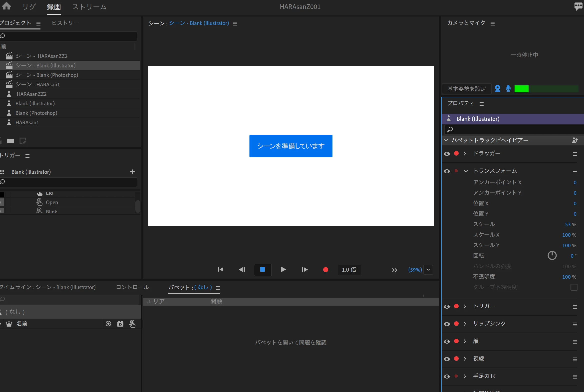This screenshot has height=392, width=584.
Task: Expand the 顔 behavior section
Action: 465,341
